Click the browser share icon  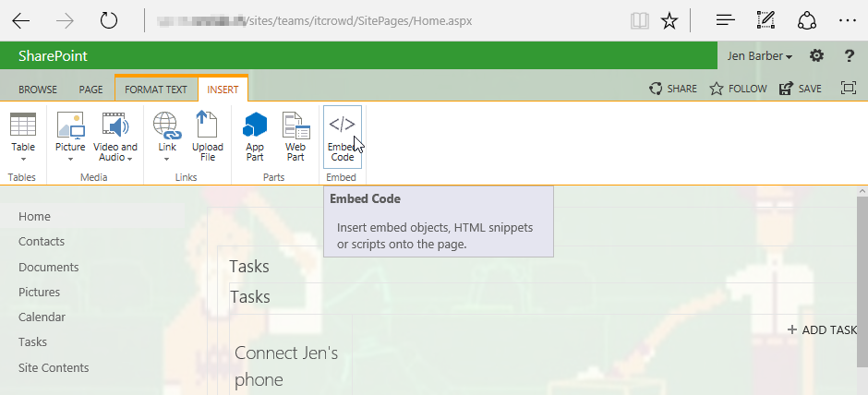click(x=807, y=21)
